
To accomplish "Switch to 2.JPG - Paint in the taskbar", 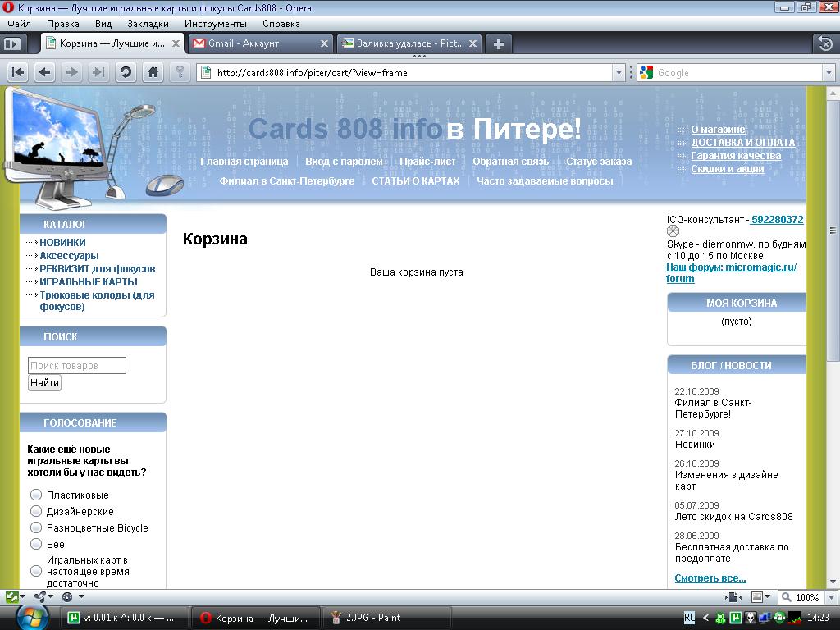I will [x=387, y=618].
